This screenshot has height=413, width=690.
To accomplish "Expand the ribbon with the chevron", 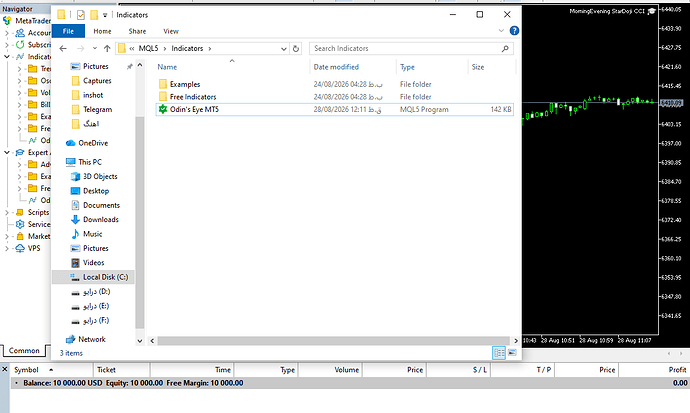I will 501,31.
